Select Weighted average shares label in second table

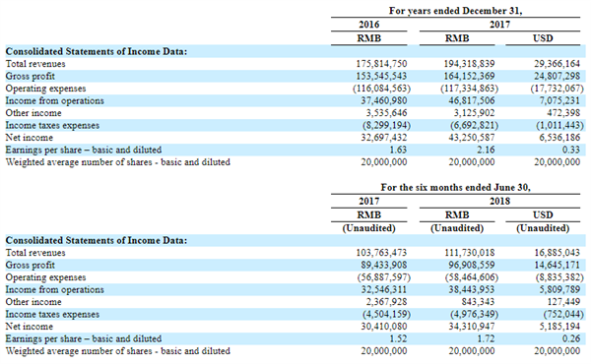117,351
